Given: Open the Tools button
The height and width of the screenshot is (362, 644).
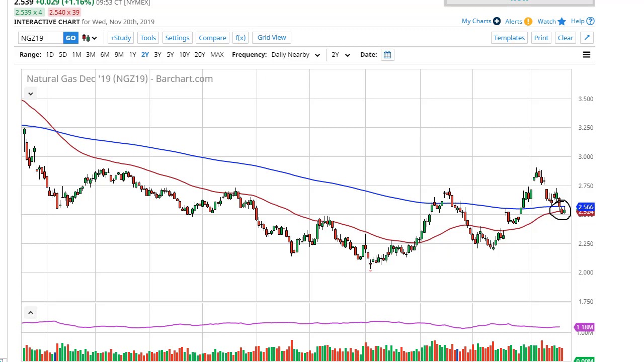Looking at the screenshot, I should pyautogui.click(x=148, y=38).
